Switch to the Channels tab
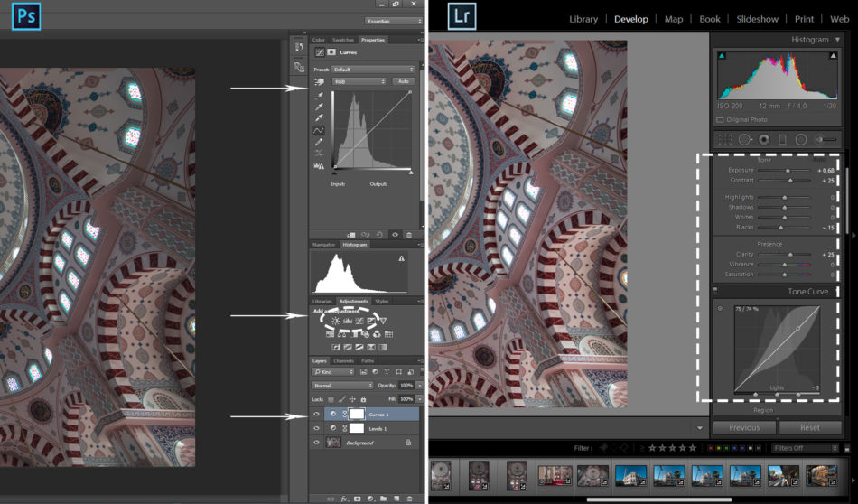Image resolution: width=858 pixels, height=504 pixels. coord(343,361)
